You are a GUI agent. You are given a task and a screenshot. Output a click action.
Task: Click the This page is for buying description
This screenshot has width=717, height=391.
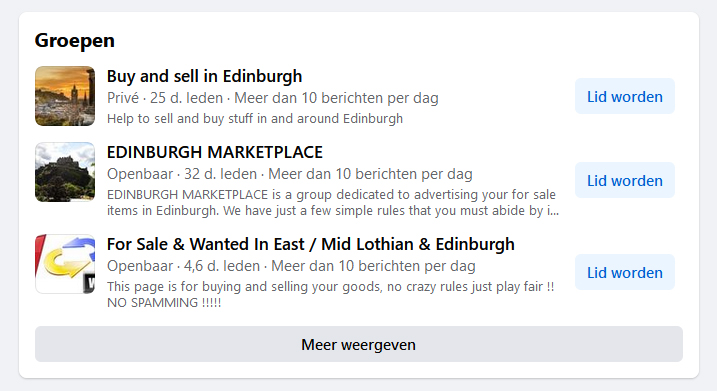(x=331, y=287)
